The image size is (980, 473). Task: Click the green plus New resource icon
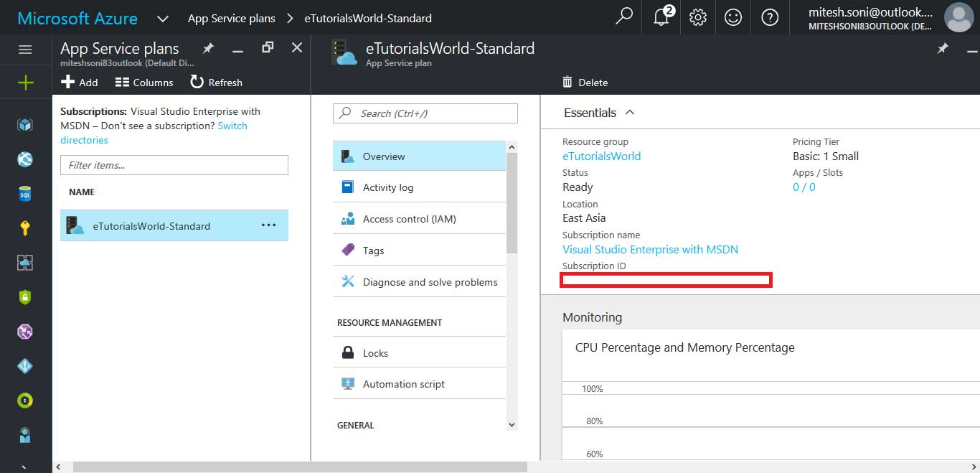pos(26,83)
